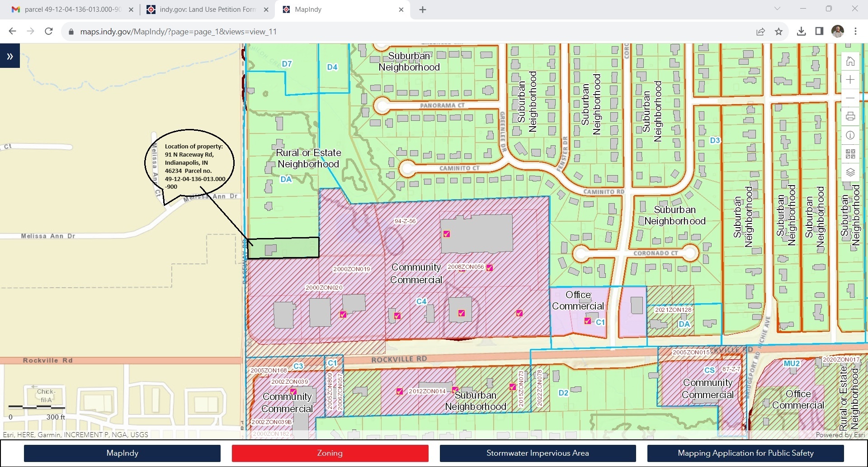Open the Chrome three-dot menu
This screenshot has width=868, height=467.
click(855, 31)
